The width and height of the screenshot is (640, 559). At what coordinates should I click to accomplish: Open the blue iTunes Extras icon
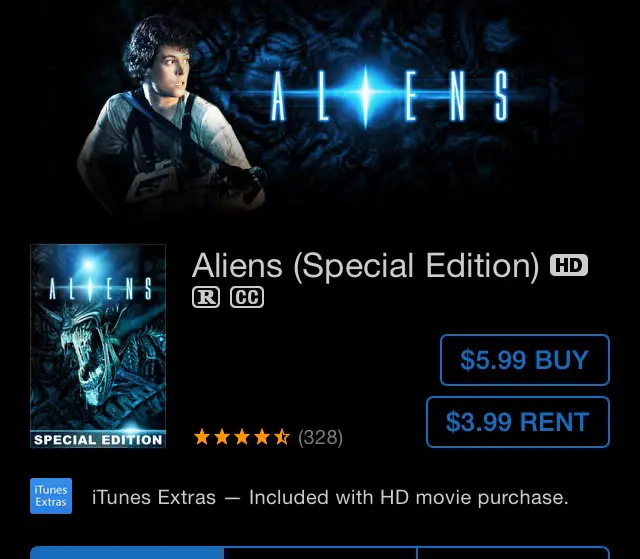tap(51, 496)
